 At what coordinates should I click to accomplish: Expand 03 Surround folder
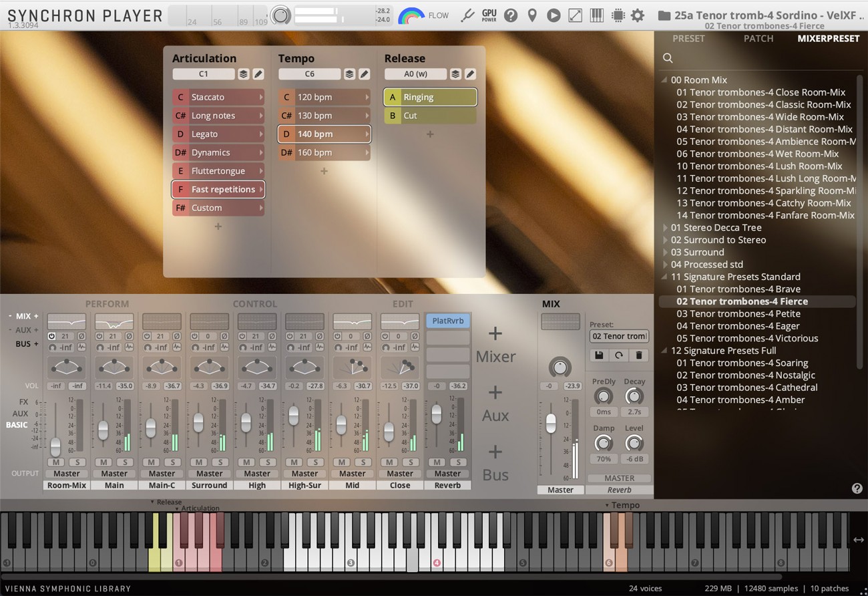pyautogui.click(x=664, y=253)
